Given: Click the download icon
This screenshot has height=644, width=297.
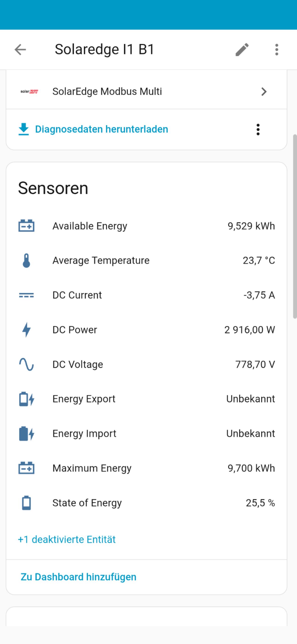Looking at the screenshot, I should pyautogui.click(x=24, y=129).
